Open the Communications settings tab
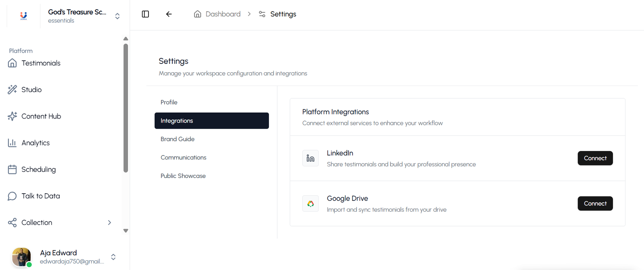The height and width of the screenshot is (270, 644). (x=184, y=157)
